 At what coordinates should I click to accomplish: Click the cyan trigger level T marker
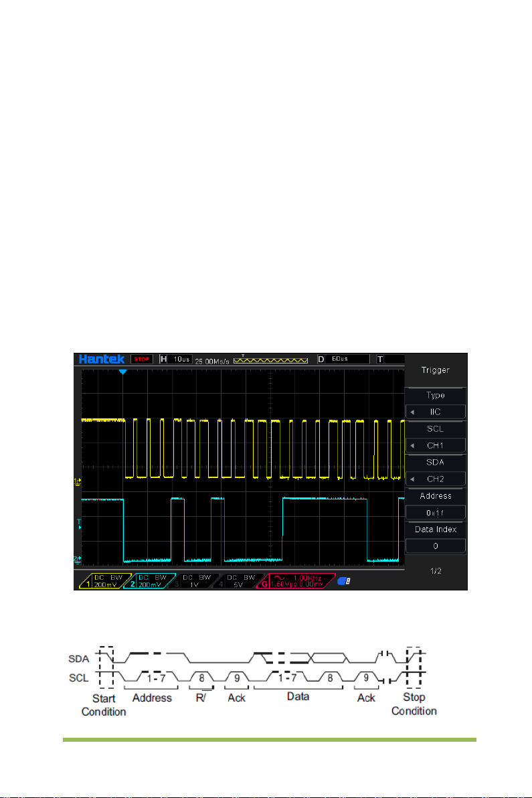79,524
